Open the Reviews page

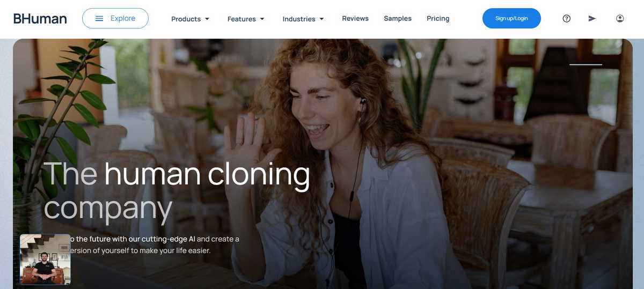click(x=355, y=18)
